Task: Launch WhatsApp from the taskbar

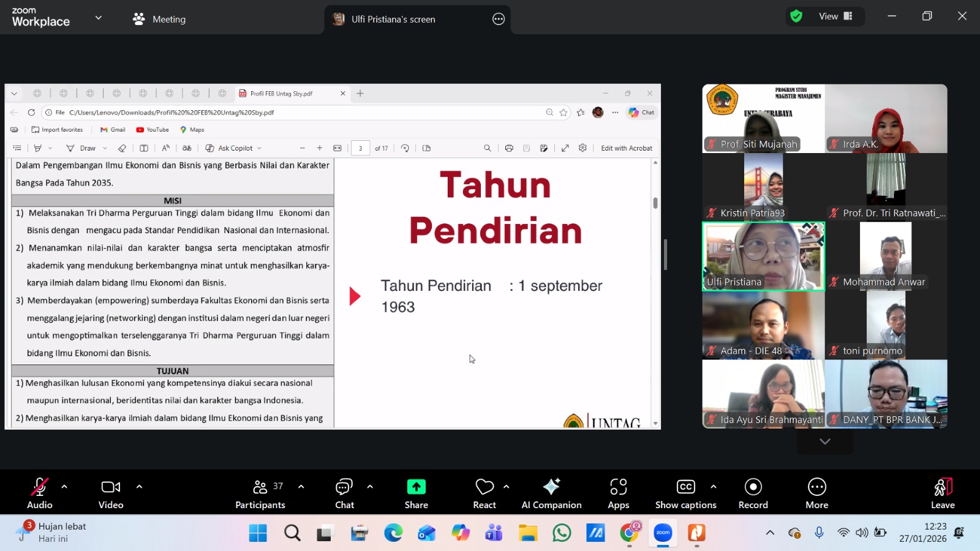Action: click(562, 533)
